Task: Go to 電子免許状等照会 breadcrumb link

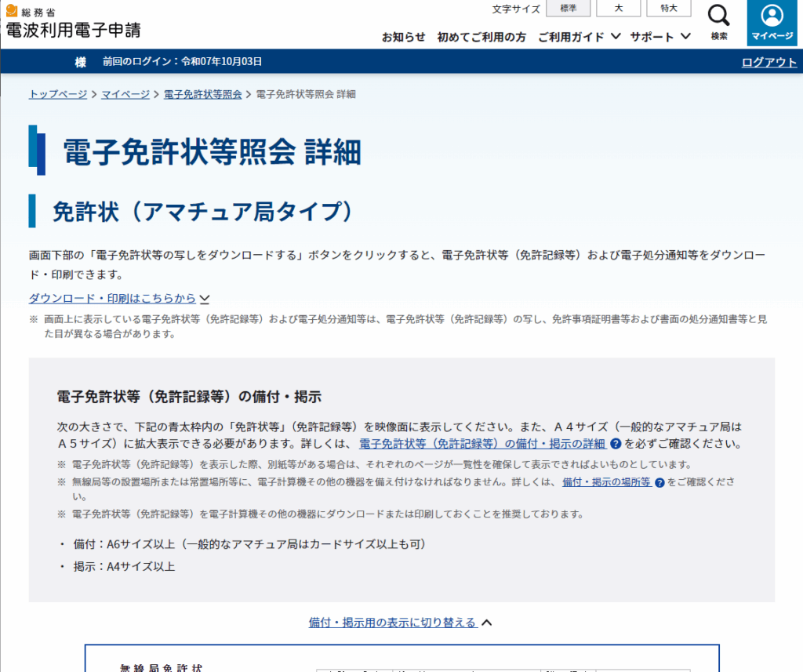Action: tap(202, 94)
